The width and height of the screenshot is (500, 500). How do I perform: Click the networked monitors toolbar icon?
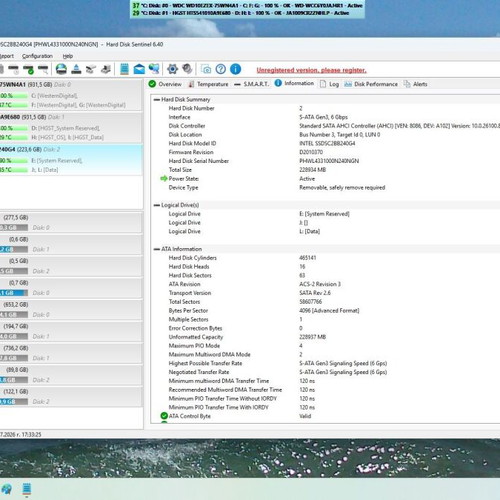point(154,69)
